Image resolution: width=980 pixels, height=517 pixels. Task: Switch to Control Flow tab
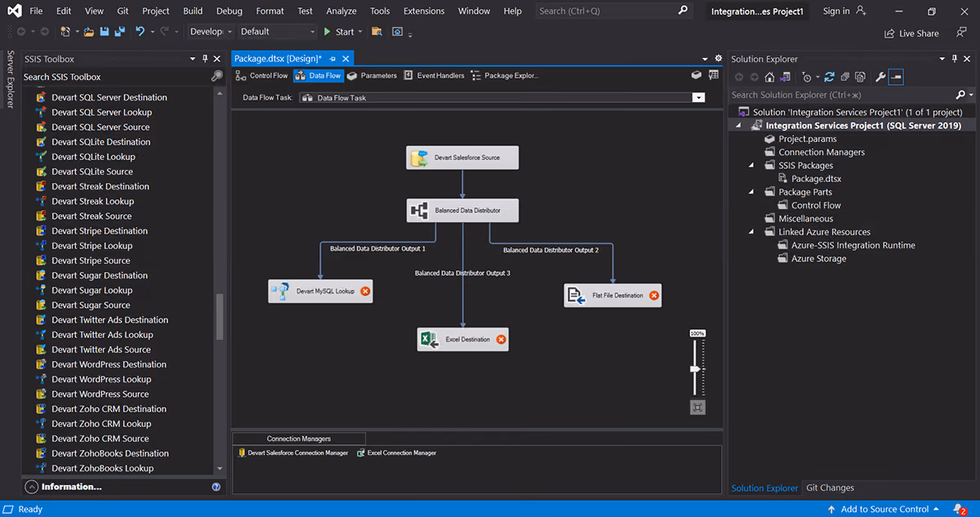[x=262, y=76]
